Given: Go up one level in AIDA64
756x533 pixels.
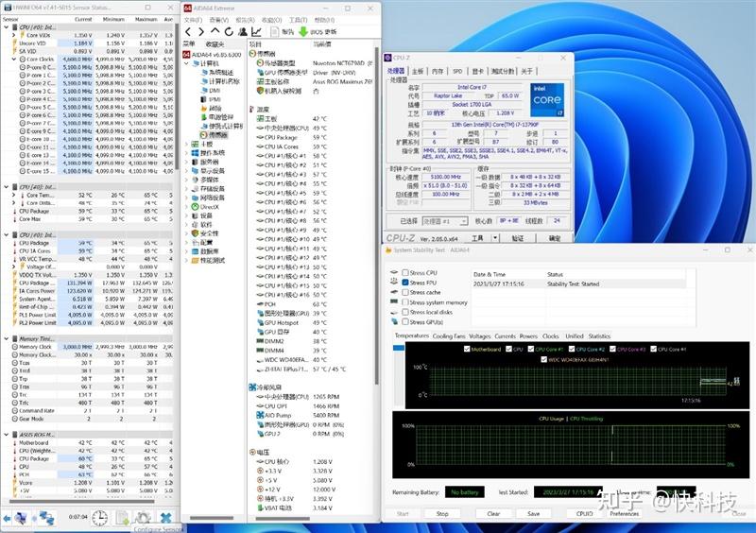Looking at the screenshot, I should (215, 32).
